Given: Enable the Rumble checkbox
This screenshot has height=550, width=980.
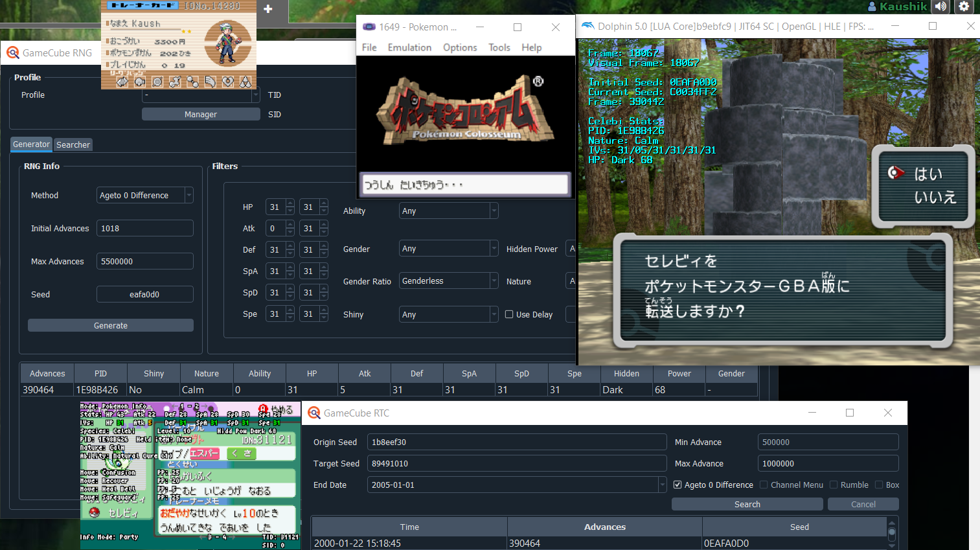Looking at the screenshot, I should 834,485.
